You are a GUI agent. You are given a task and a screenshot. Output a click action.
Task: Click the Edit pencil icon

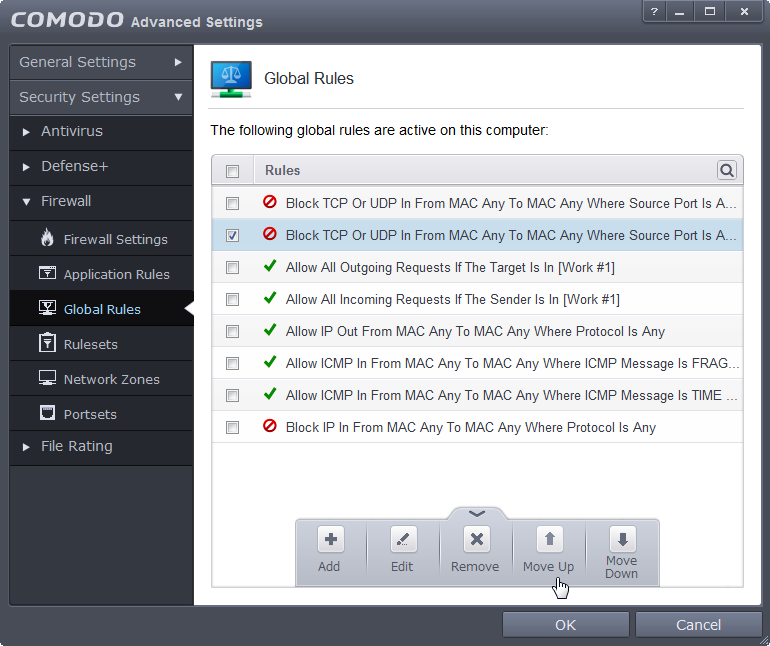coord(402,540)
